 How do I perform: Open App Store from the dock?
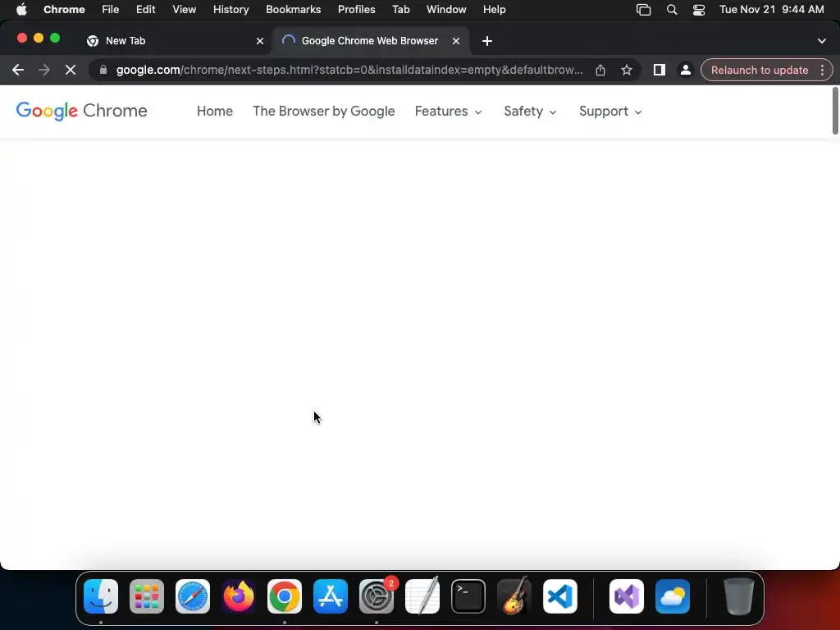pos(331,596)
